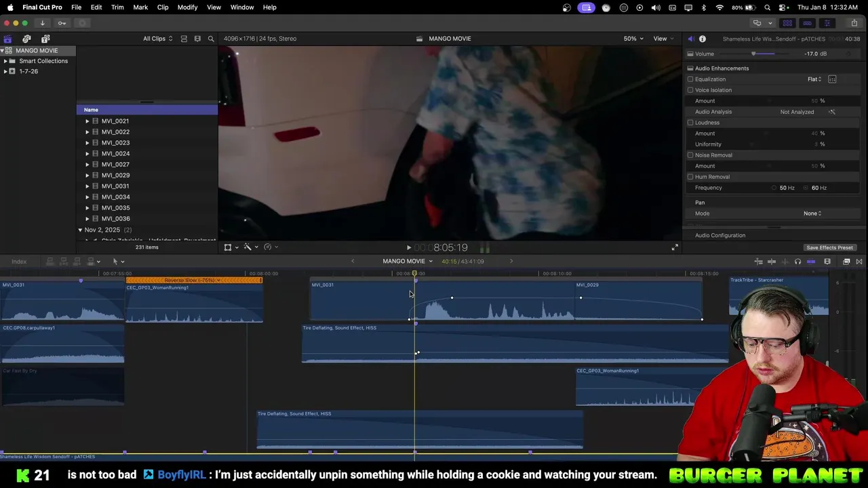Screen dimensions: 868x488
Task: Open the Clip menu
Action: coord(163,7)
